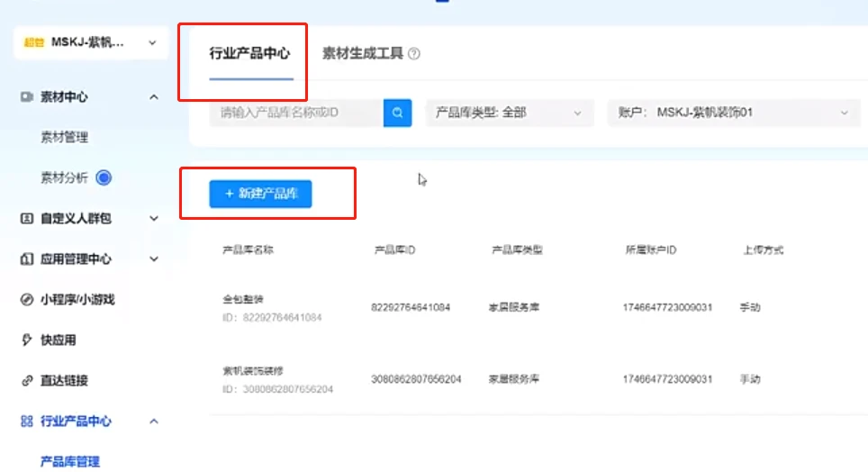Open 直达链接 in the sidebar
This screenshot has width=868, height=472.
click(x=63, y=381)
